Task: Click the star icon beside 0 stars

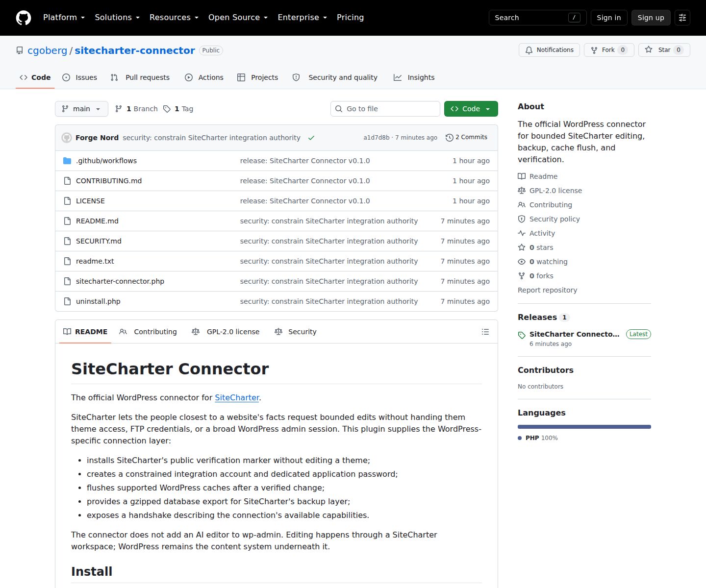Action: (522, 247)
